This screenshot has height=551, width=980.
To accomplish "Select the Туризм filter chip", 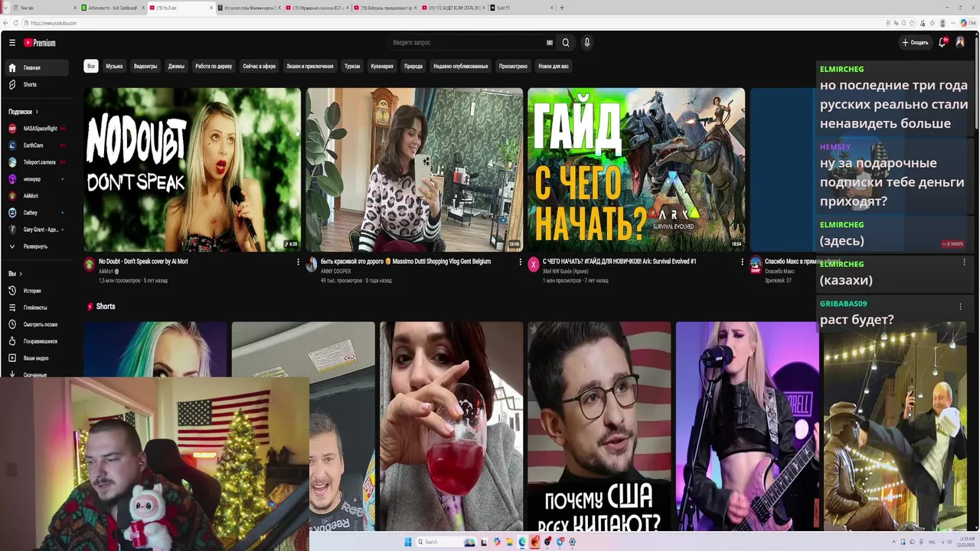I will pyautogui.click(x=352, y=67).
